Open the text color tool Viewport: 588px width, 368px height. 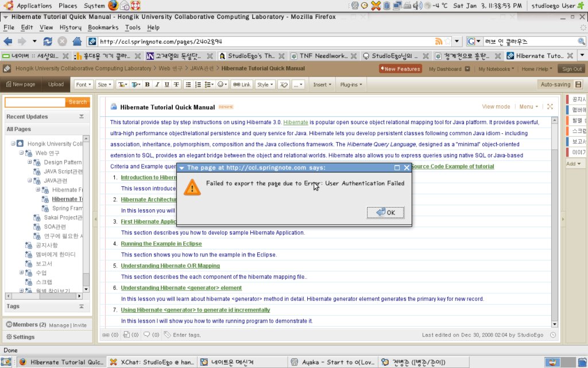[122, 85]
